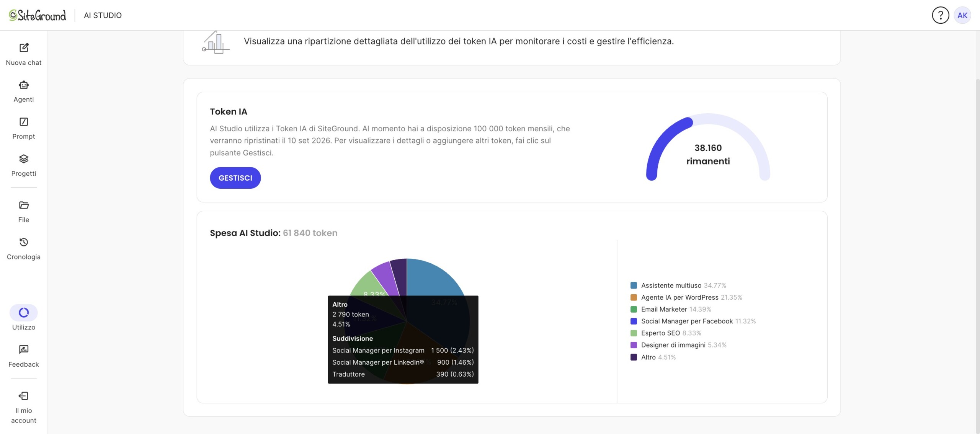Click the Esperto SEO legend label
This screenshot has height=434, width=980.
click(x=660, y=333)
